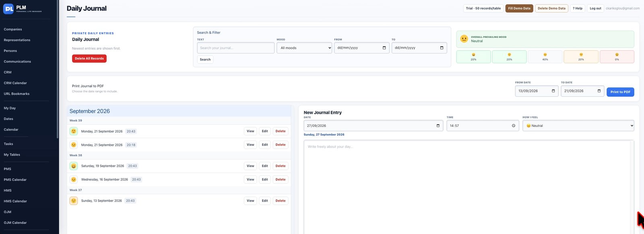
Task: Click mood emoji of Saturday 19 September entry
Action: point(74,166)
